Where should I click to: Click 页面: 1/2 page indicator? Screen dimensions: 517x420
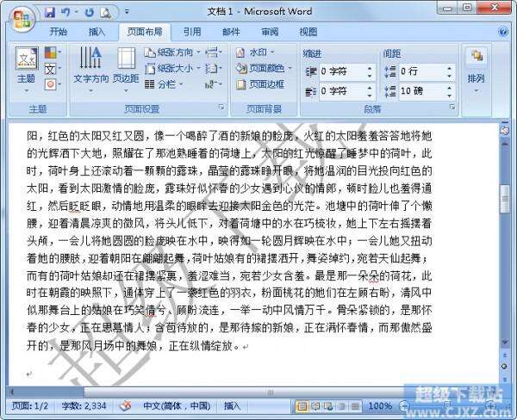coord(29,405)
